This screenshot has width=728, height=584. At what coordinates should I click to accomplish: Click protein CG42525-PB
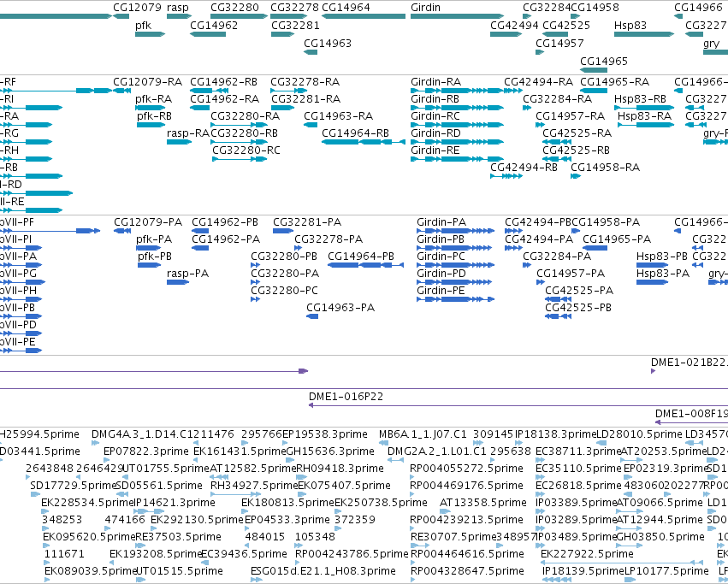(558, 316)
